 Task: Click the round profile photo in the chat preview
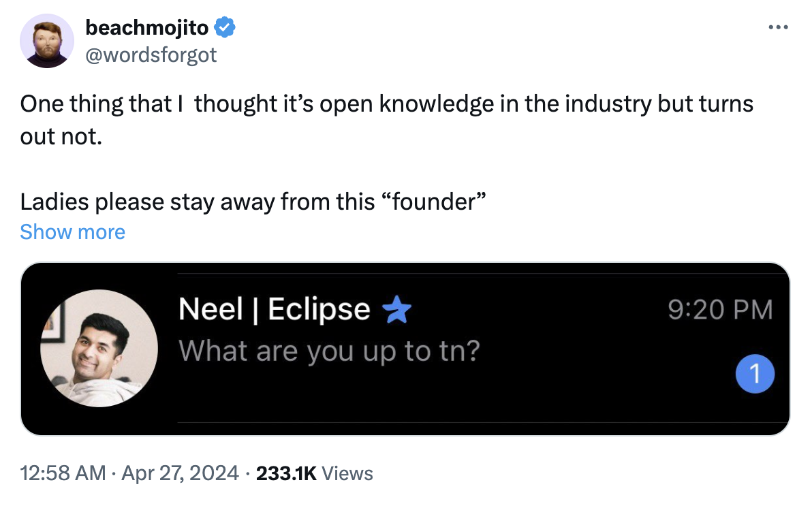[x=99, y=348]
